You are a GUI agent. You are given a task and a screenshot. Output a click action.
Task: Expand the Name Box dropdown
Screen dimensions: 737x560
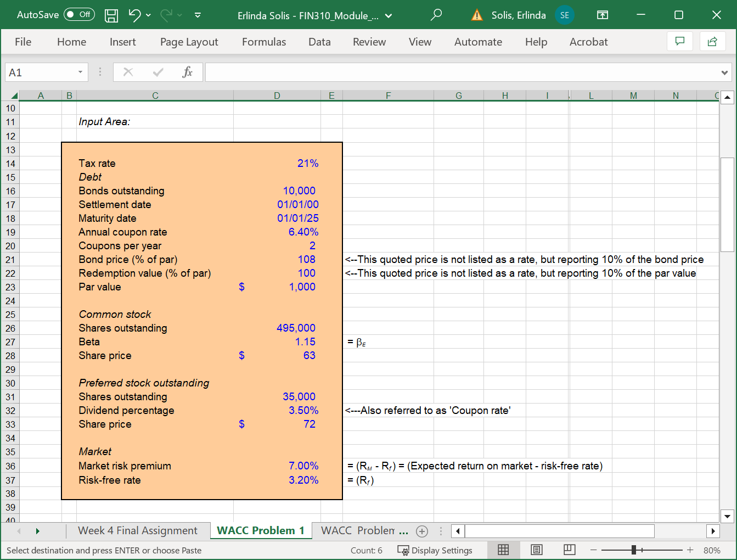click(x=80, y=72)
